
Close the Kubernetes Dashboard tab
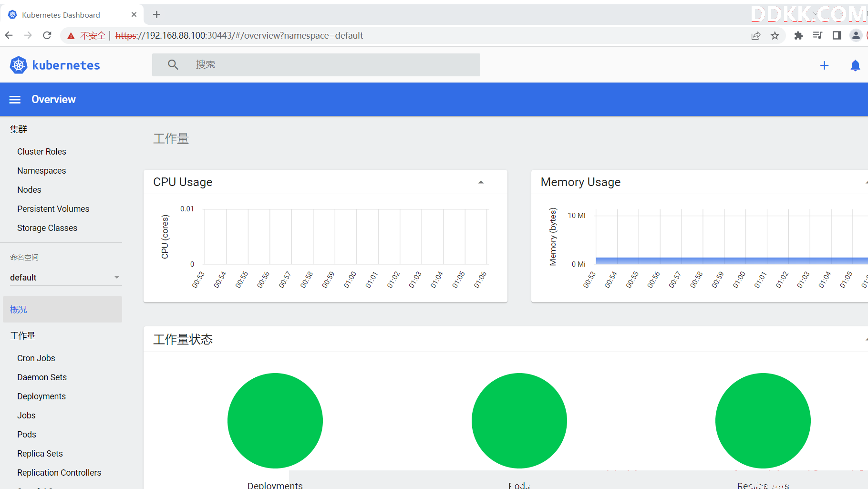134,15
